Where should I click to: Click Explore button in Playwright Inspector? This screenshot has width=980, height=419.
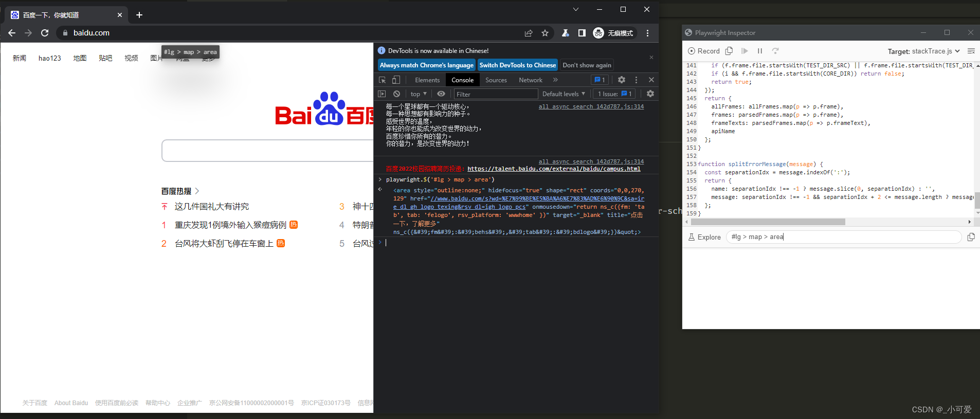tap(704, 237)
